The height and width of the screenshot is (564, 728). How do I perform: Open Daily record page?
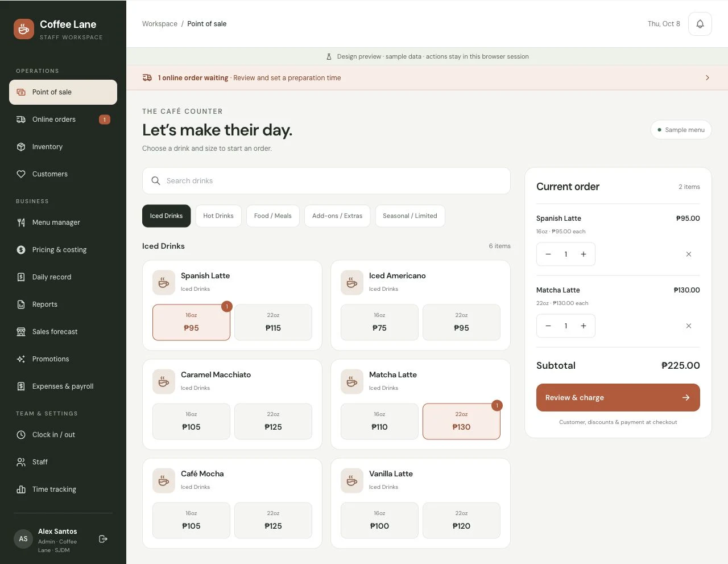click(x=63, y=277)
